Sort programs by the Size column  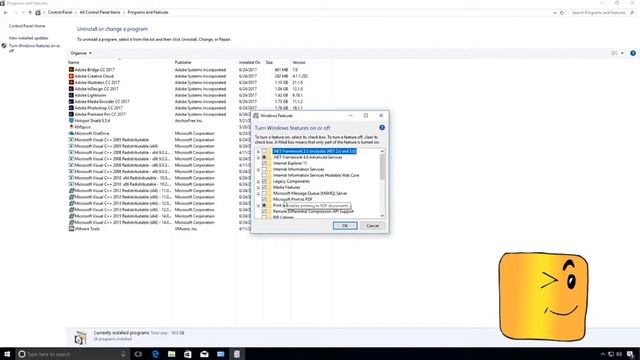(x=269, y=62)
